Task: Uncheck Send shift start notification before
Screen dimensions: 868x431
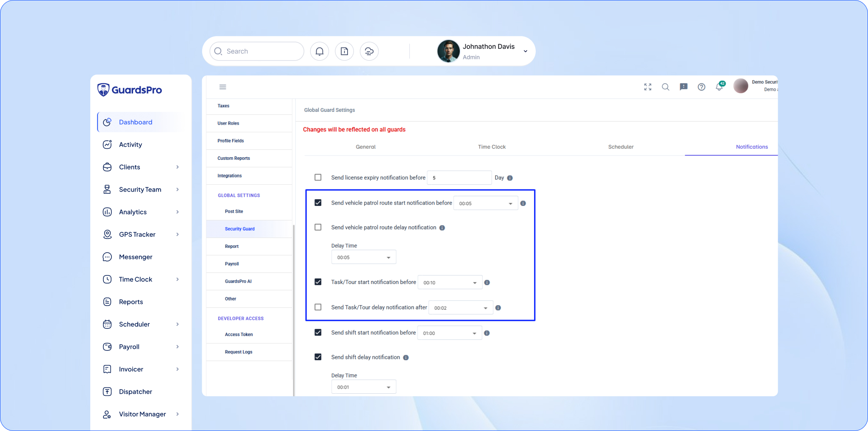Action: coord(318,332)
